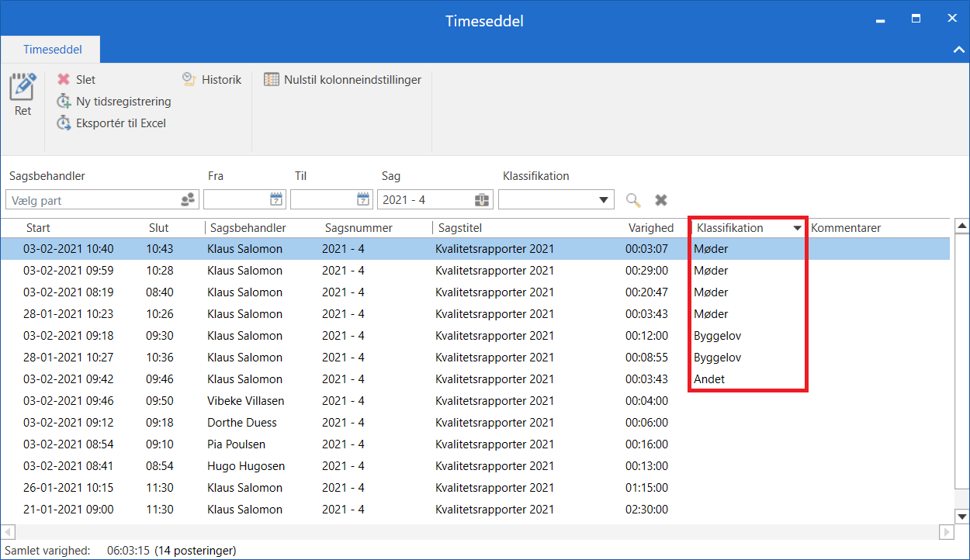Collapse the ribbon with the chevron

click(958, 50)
